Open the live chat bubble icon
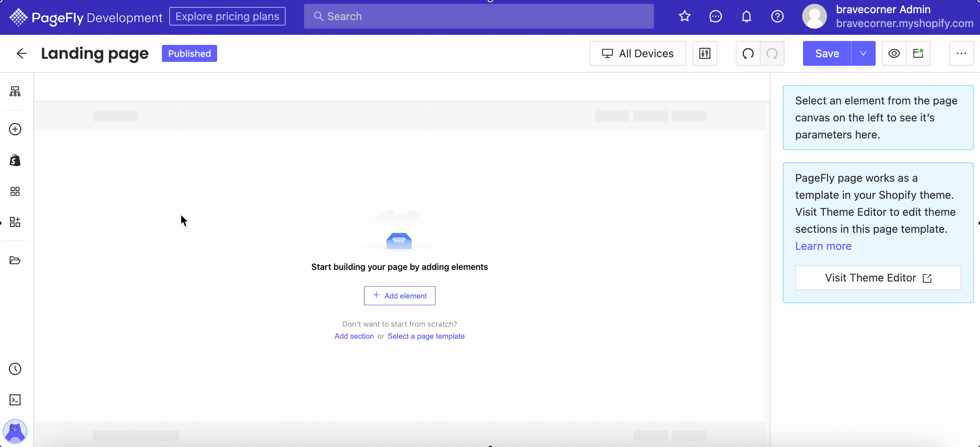 [715, 16]
